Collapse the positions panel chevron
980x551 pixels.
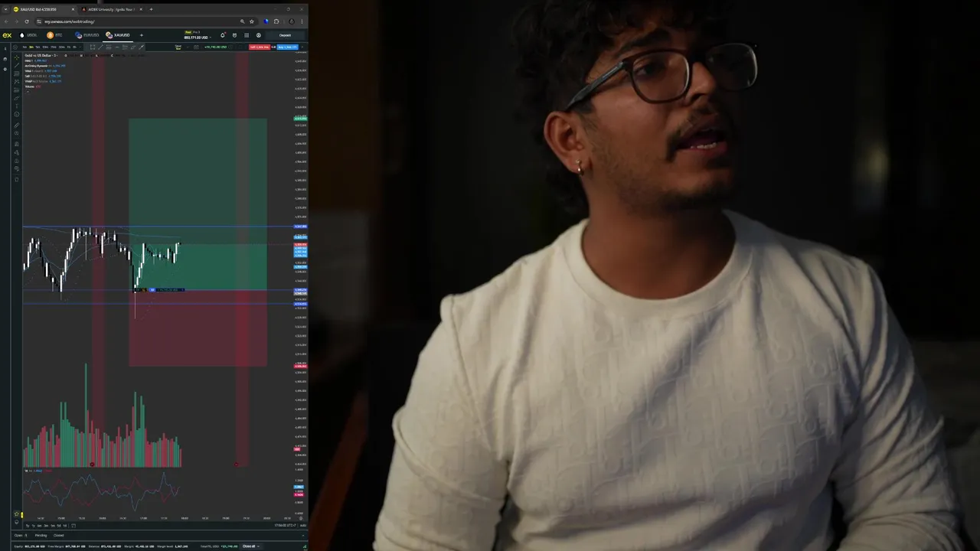click(x=303, y=536)
